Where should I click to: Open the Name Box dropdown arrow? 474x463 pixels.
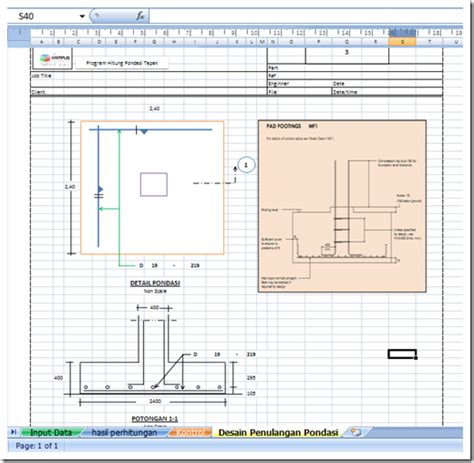click(x=82, y=16)
